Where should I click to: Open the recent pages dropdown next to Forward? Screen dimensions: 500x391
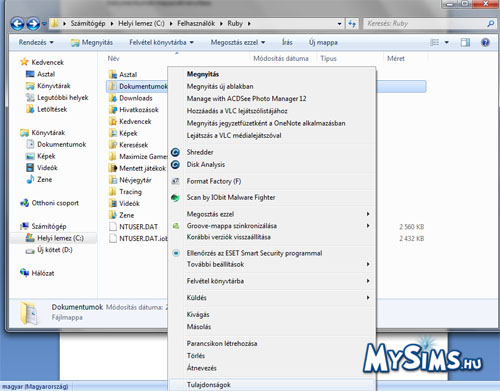pos(44,24)
